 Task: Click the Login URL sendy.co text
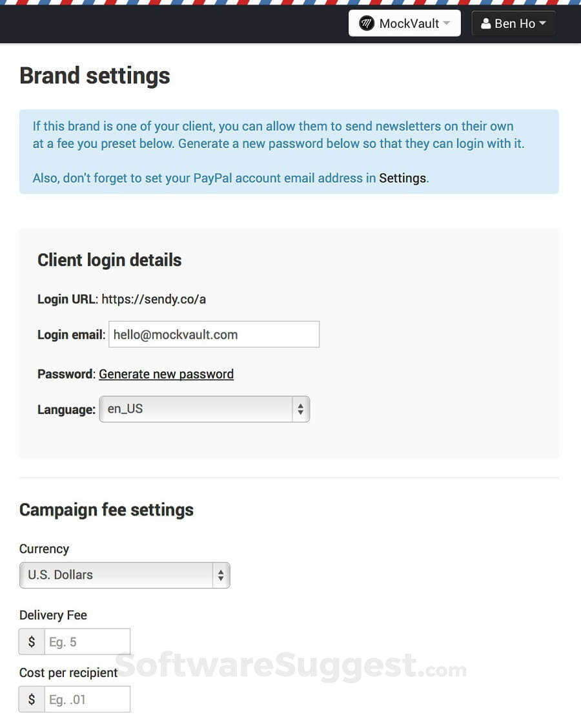point(154,299)
